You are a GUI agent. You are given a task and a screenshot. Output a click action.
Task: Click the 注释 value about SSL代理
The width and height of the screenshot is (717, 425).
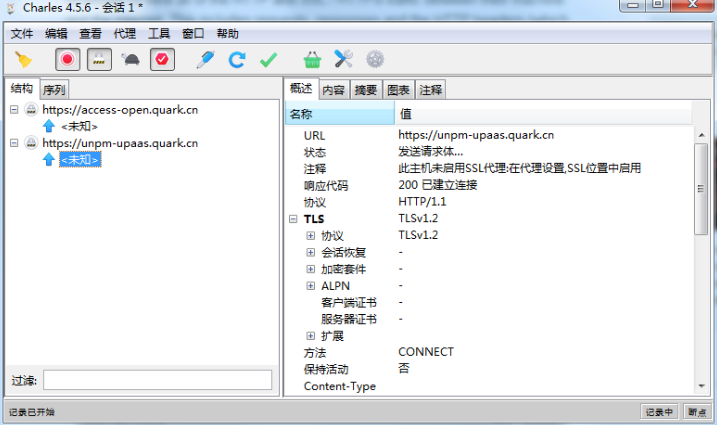(x=519, y=168)
